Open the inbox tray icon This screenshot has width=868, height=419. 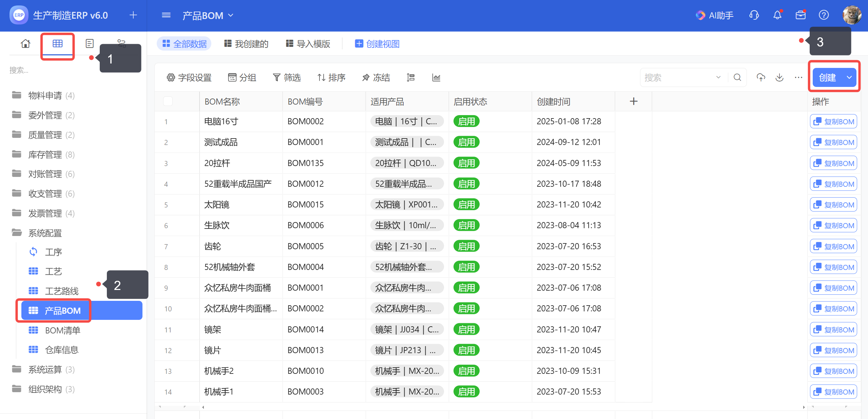[801, 15]
